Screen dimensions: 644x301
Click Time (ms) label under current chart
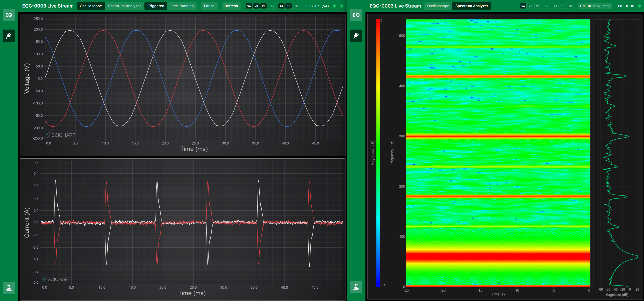pyautogui.click(x=192, y=293)
